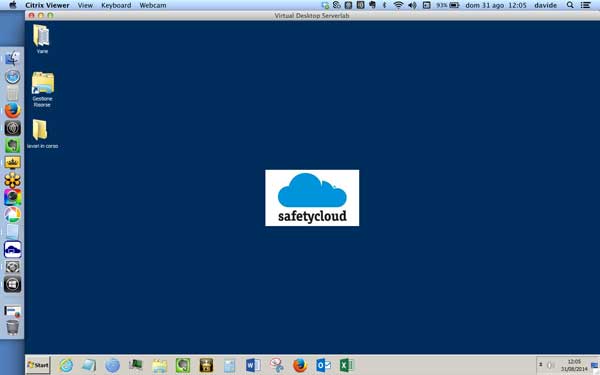Open Firefox from the Windows taskbar
The image size is (600, 375).
pos(300,365)
